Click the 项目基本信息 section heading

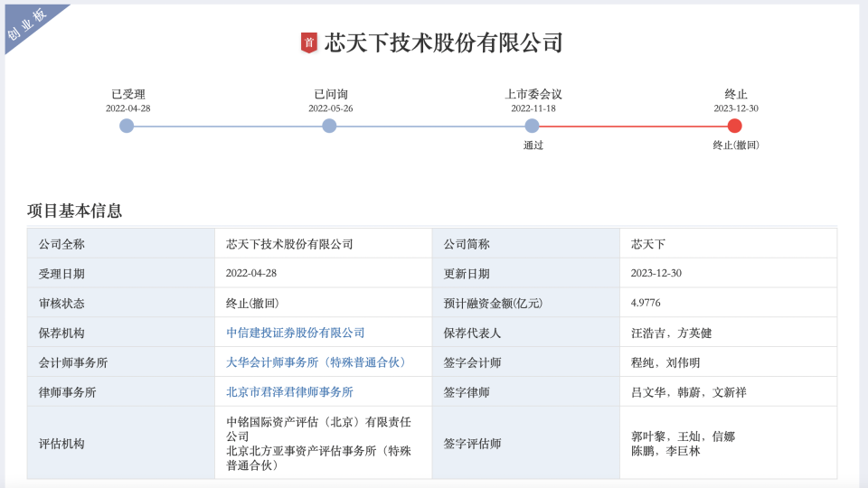(x=75, y=211)
